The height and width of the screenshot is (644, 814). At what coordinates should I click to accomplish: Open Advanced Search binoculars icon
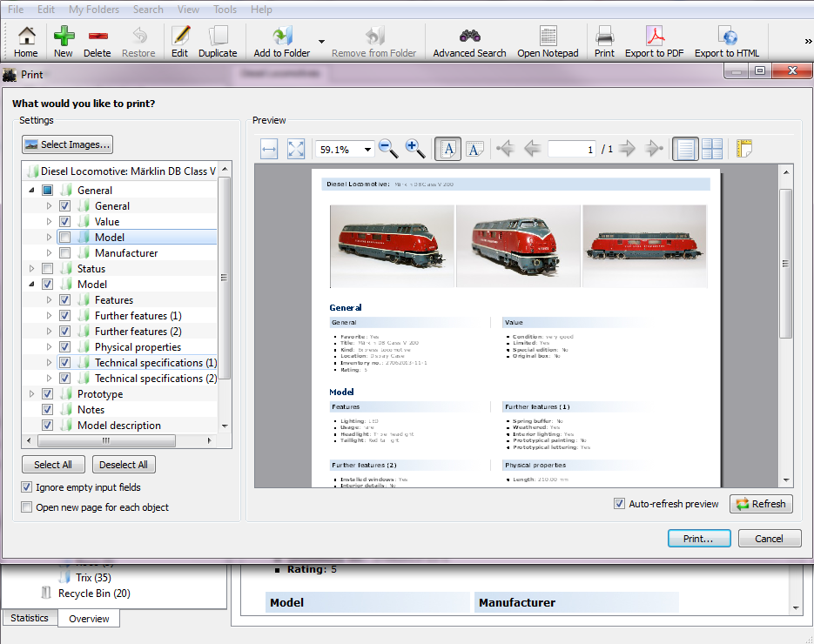click(470, 36)
